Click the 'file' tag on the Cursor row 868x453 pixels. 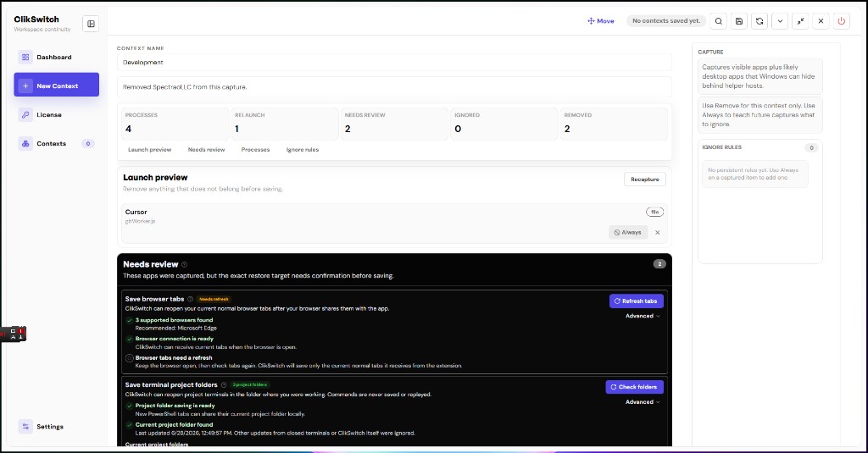coord(655,212)
